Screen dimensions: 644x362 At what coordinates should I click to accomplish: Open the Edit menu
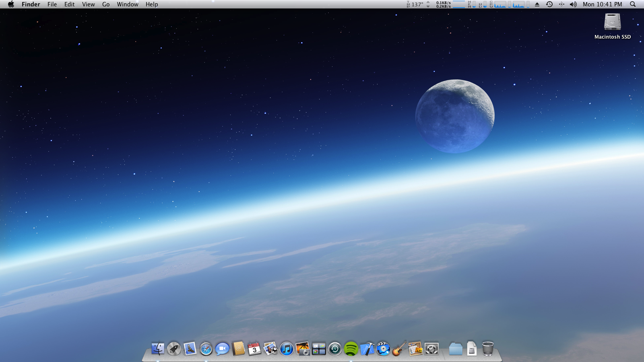pos(69,4)
